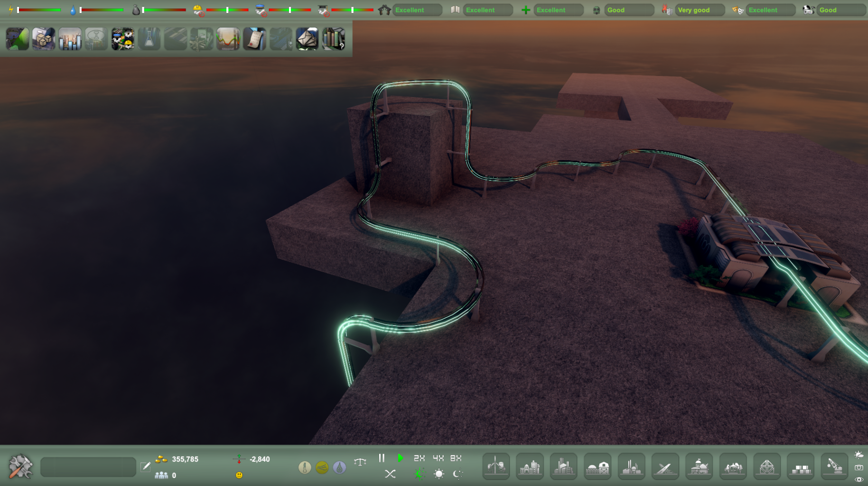
Task: Open the residential buildings build category
Action: [x=530, y=467]
